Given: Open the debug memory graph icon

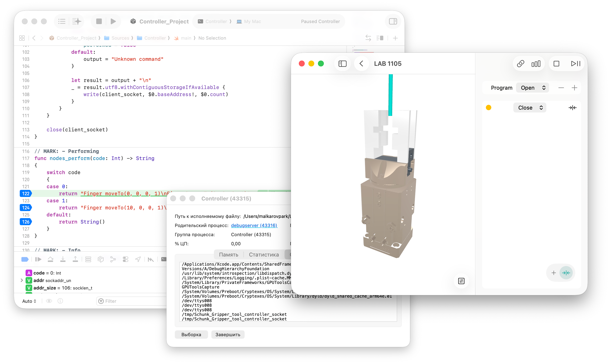Looking at the screenshot, I should 113,259.
